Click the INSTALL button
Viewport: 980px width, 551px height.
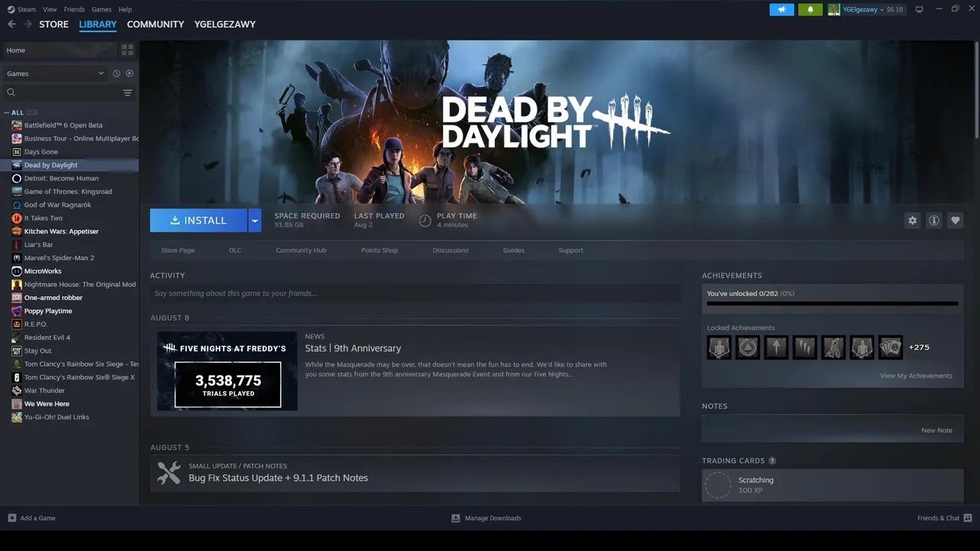(198, 220)
